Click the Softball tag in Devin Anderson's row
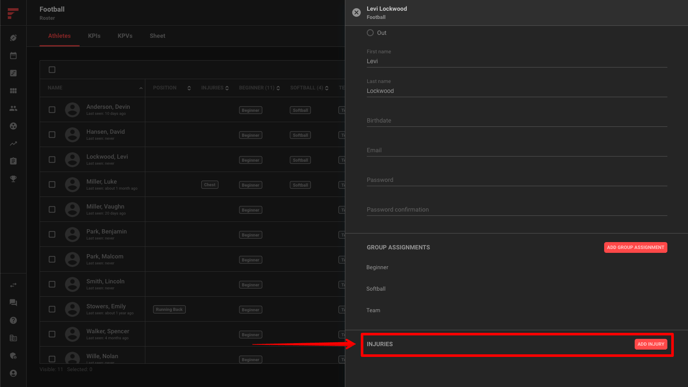 point(300,110)
